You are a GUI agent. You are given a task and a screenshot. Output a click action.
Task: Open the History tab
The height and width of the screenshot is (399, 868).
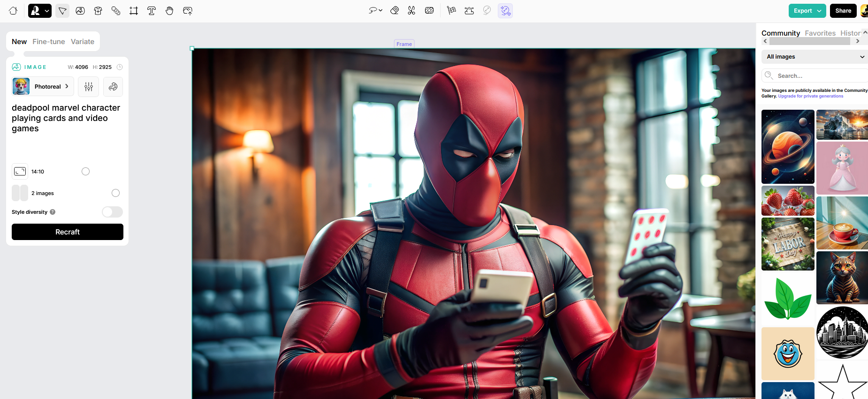(x=851, y=33)
